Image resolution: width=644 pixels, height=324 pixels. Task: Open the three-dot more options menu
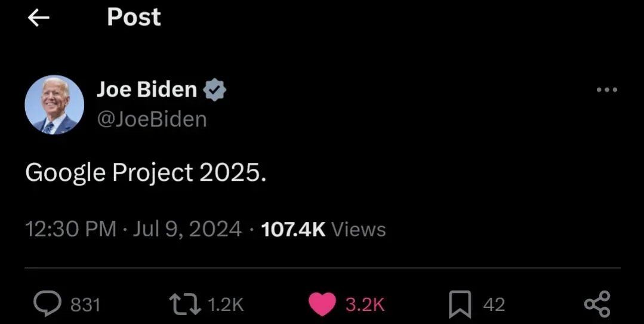(x=607, y=90)
